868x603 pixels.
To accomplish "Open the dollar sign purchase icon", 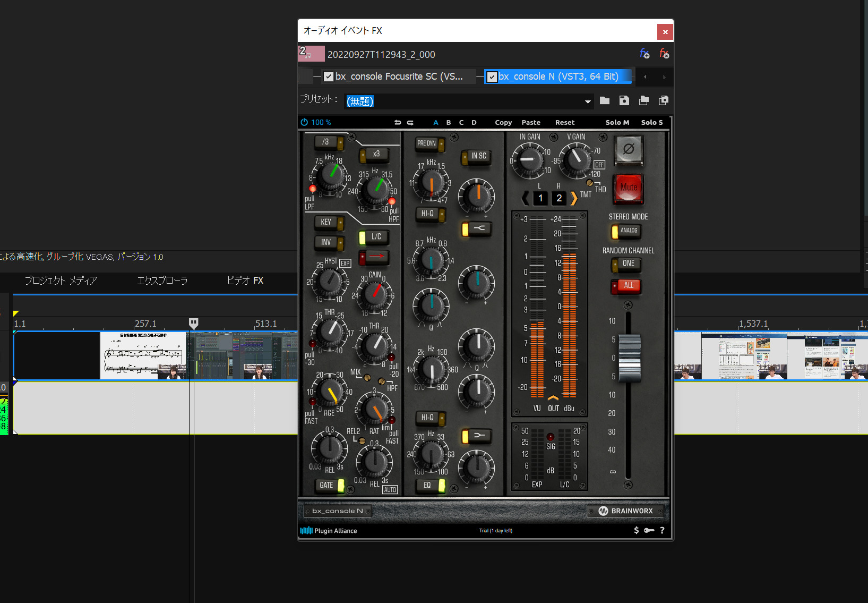I will point(636,530).
